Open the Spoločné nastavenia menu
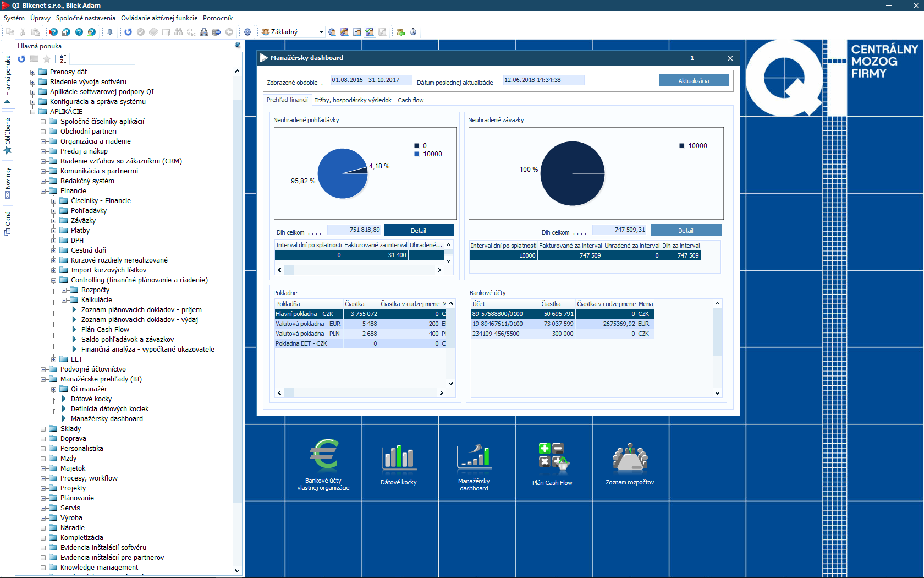 pyautogui.click(x=85, y=18)
